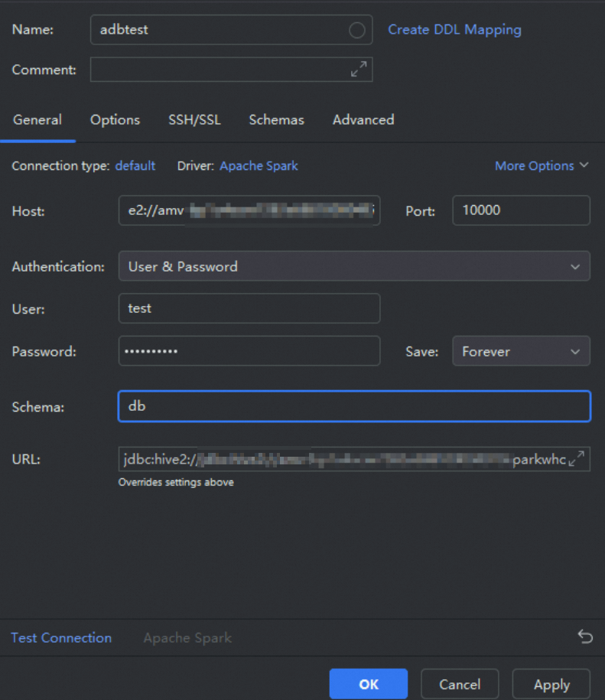Click the default connection type link
Image resolution: width=605 pixels, height=700 pixels.
coord(135,165)
